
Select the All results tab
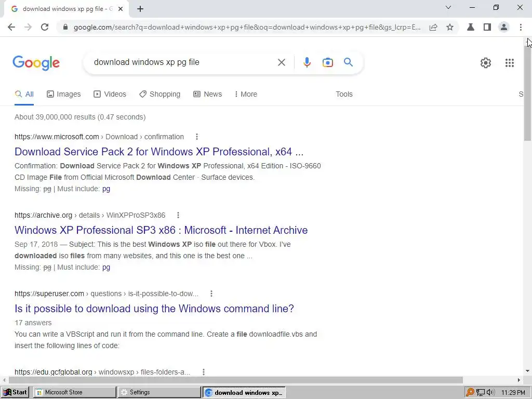[x=24, y=94]
